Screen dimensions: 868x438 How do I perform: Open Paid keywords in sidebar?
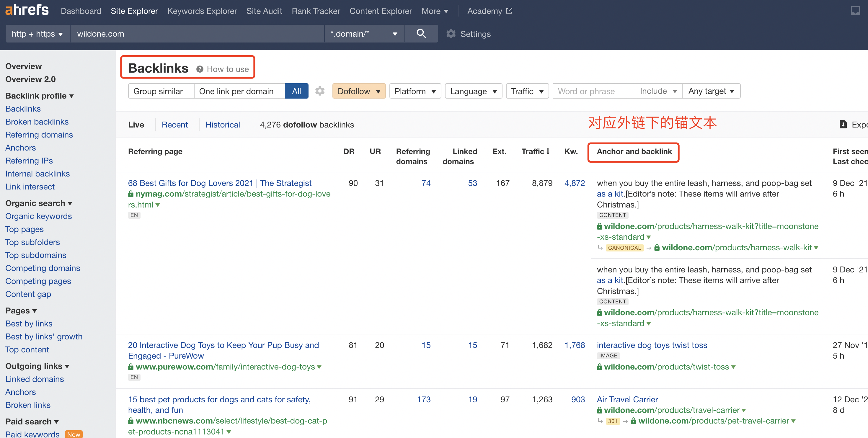coord(32,434)
